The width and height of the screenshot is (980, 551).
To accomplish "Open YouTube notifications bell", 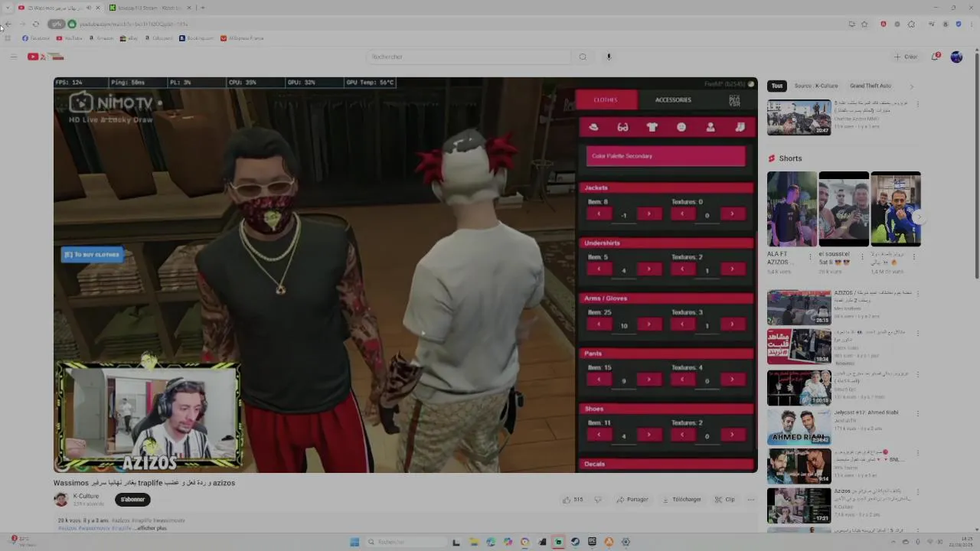I will click(936, 57).
